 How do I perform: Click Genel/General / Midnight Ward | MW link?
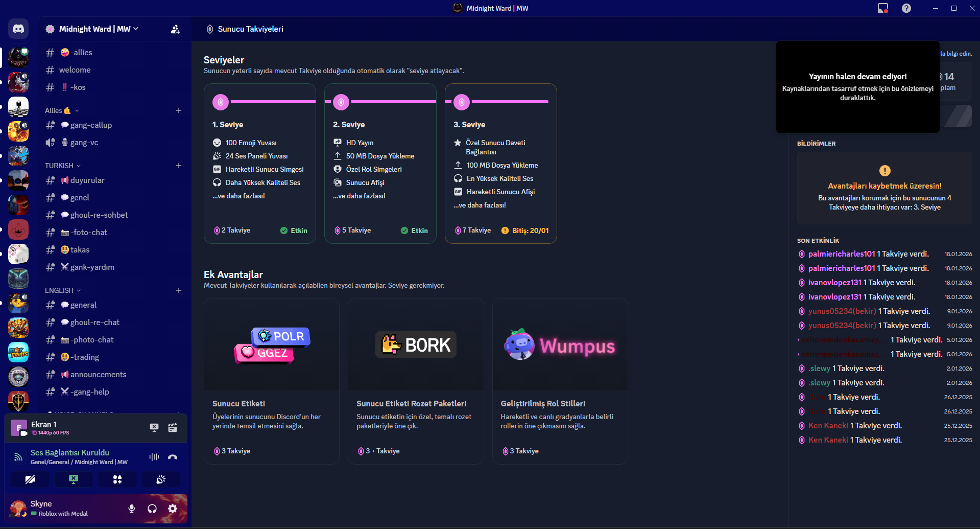tap(79, 462)
